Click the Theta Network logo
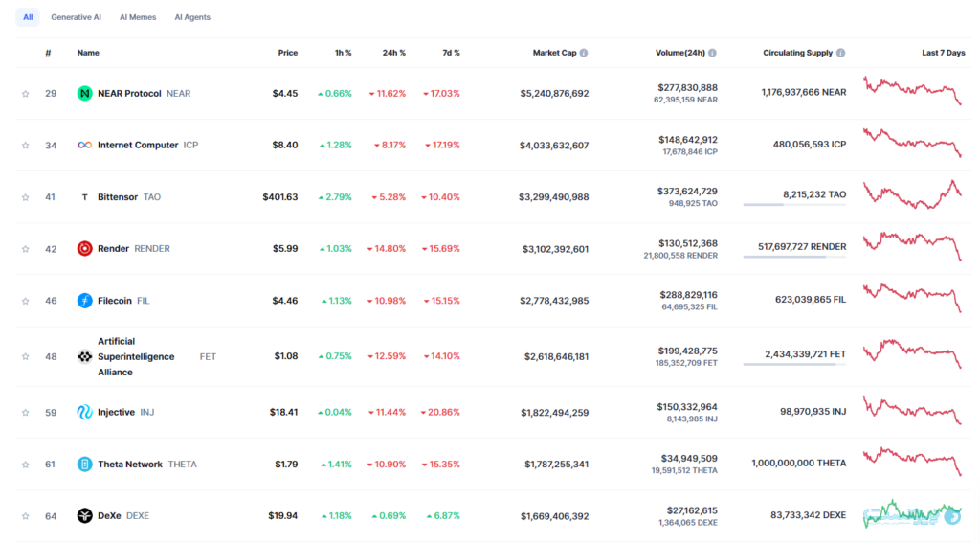Screen dimensions: 980x544 click(84, 464)
